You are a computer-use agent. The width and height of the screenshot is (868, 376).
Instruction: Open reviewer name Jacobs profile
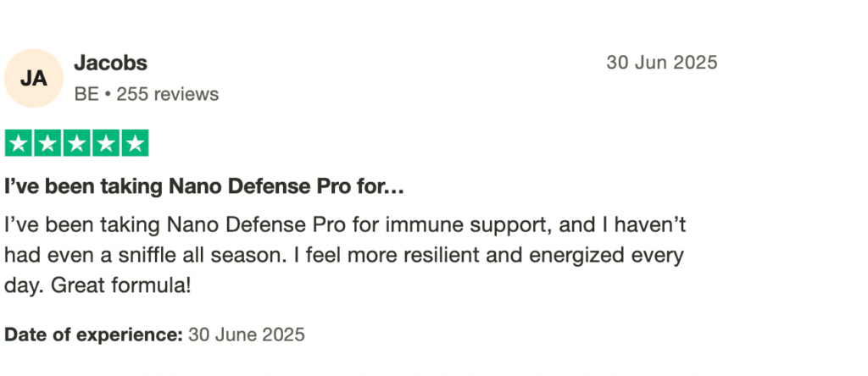pyautogui.click(x=110, y=63)
